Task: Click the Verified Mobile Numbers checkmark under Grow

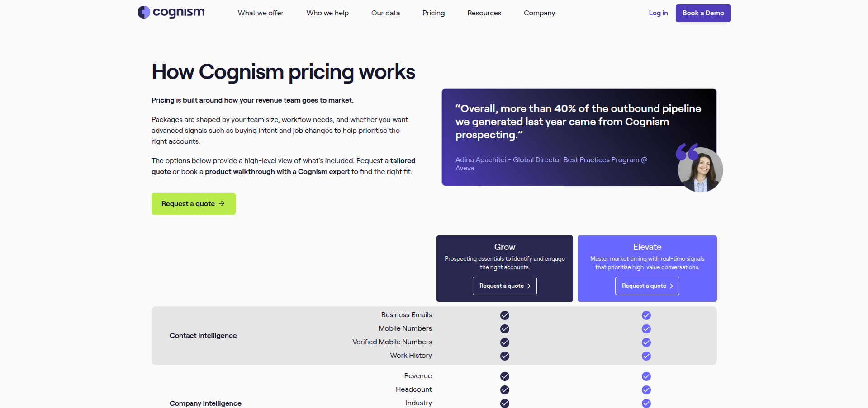Action: pos(504,342)
